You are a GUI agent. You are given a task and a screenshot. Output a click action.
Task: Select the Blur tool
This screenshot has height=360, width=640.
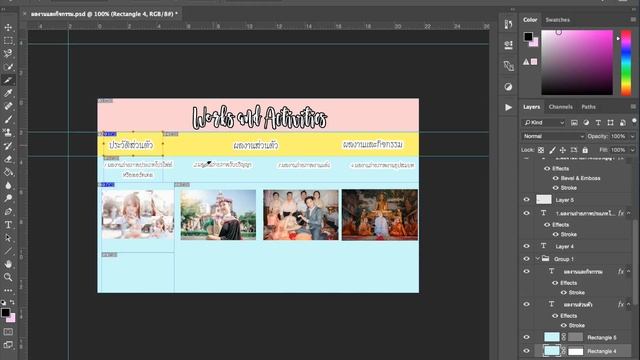[x=8, y=185]
